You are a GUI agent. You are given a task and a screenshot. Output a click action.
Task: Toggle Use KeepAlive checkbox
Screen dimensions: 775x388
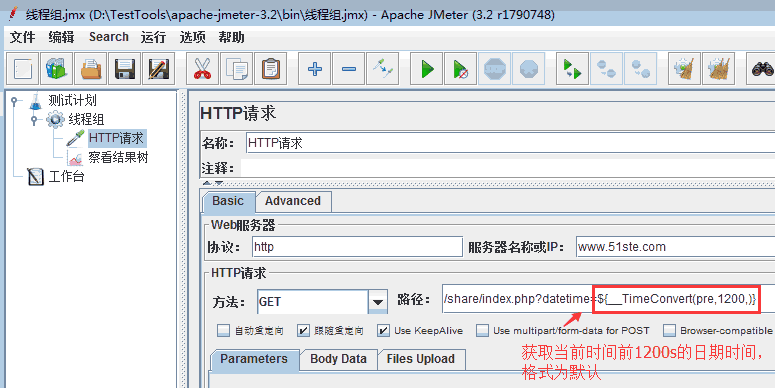383,330
